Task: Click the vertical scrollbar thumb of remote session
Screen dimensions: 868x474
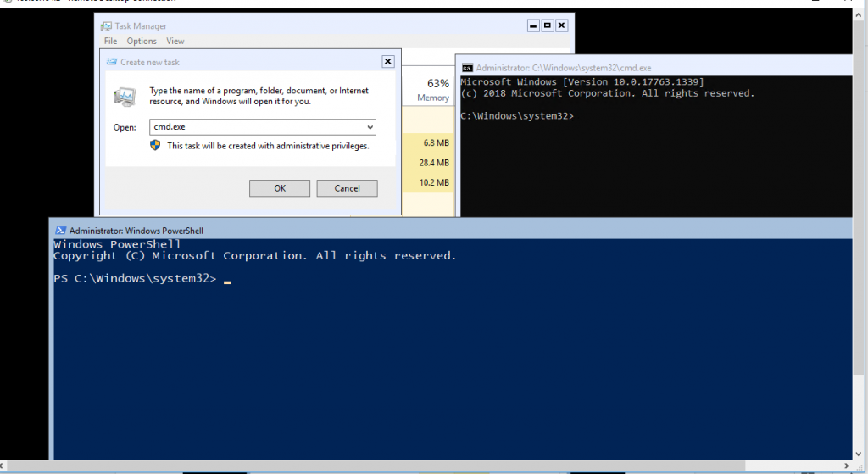Action: click(x=858, y=198)
